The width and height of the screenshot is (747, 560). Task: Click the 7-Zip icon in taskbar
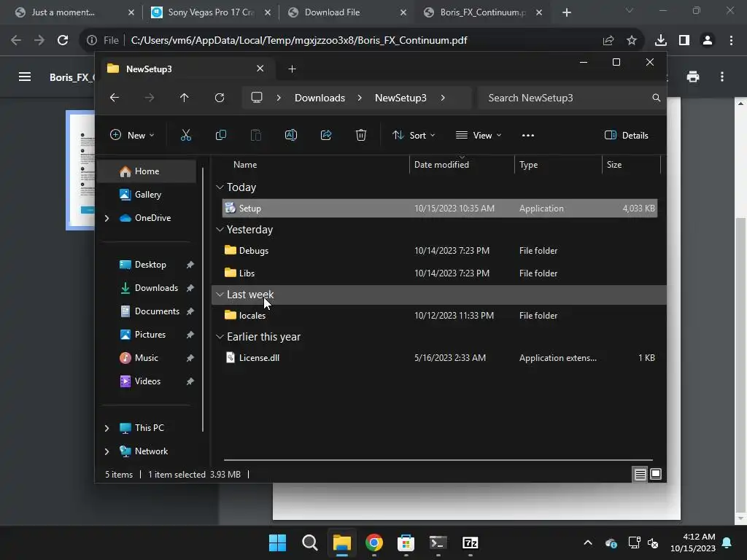(471, 542)
